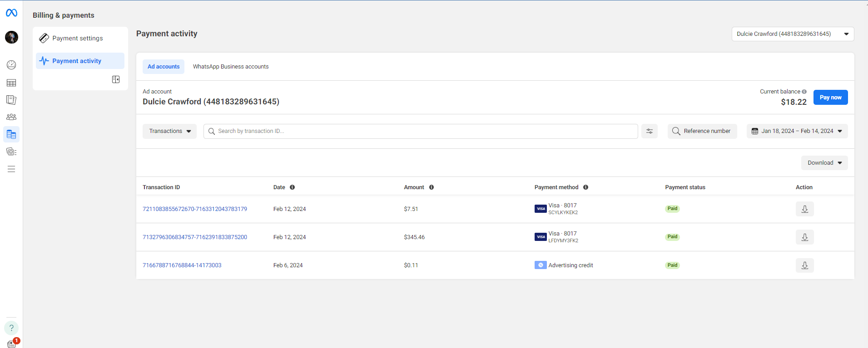Collapse the side navigation panel
Viewport: 868px width, 348px height.
pos(116,79)
